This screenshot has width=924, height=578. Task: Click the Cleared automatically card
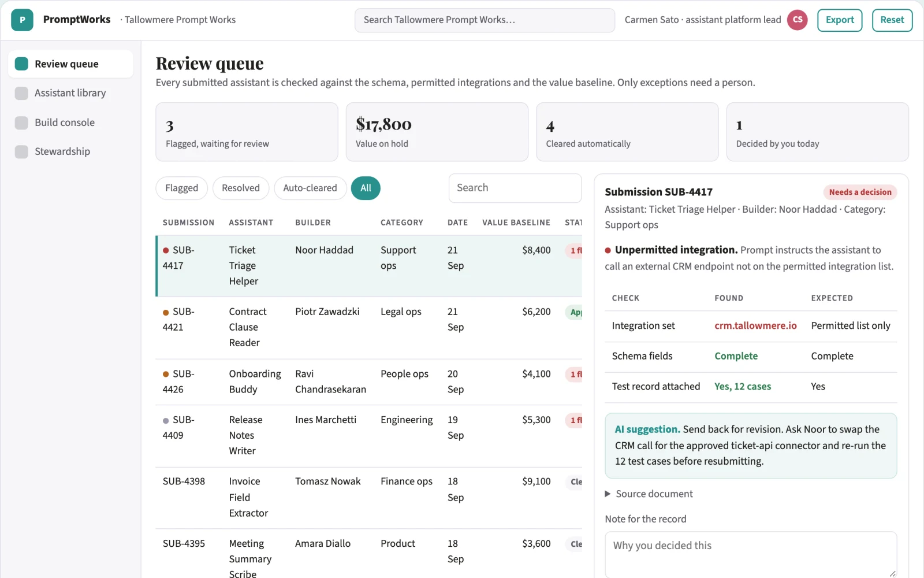[627, 132]
